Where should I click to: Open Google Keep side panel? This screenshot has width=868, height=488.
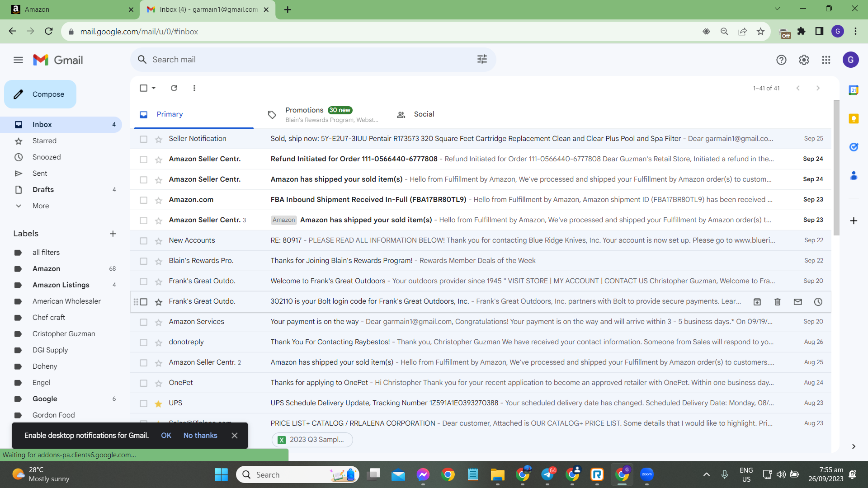(854, 119)
